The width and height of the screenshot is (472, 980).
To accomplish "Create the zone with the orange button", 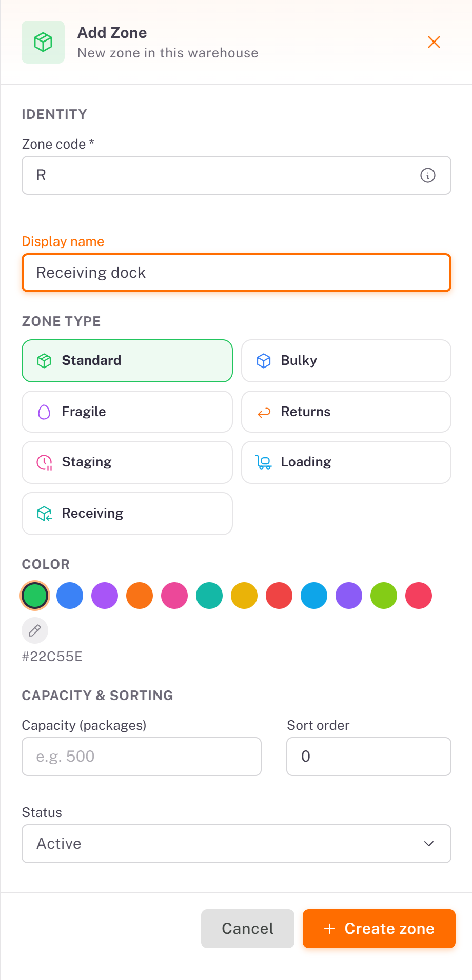I will tap(379, 929).
